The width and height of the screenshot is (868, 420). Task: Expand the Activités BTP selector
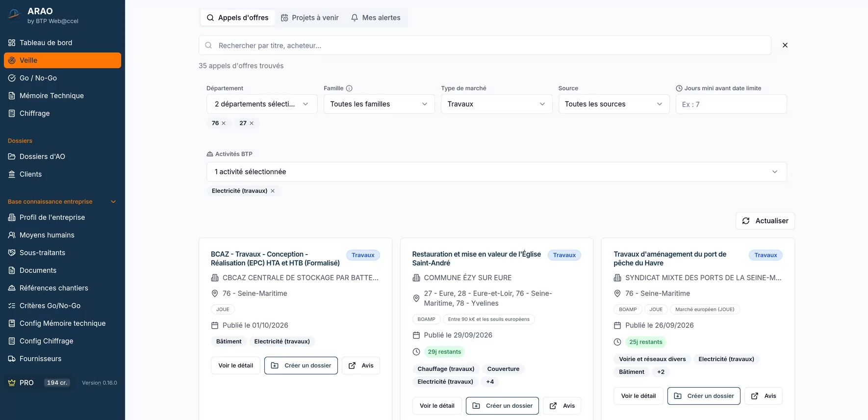pos(496,172)
